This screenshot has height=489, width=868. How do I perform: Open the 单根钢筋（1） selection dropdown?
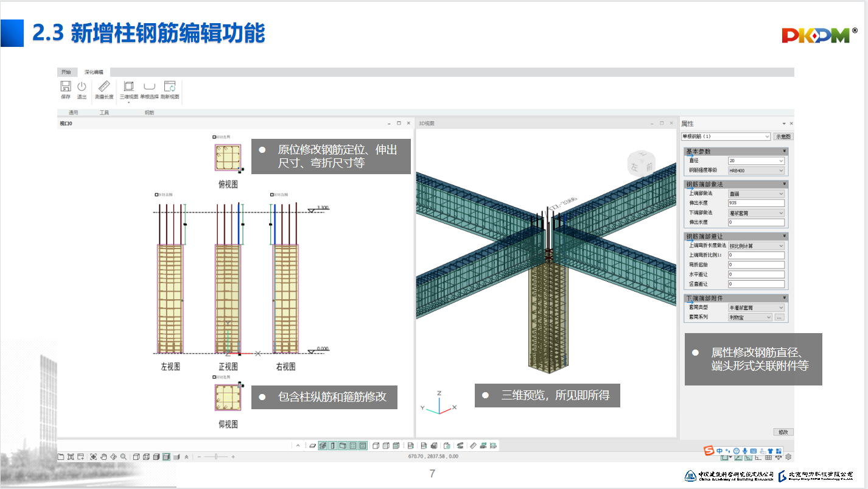pos(726,136)
